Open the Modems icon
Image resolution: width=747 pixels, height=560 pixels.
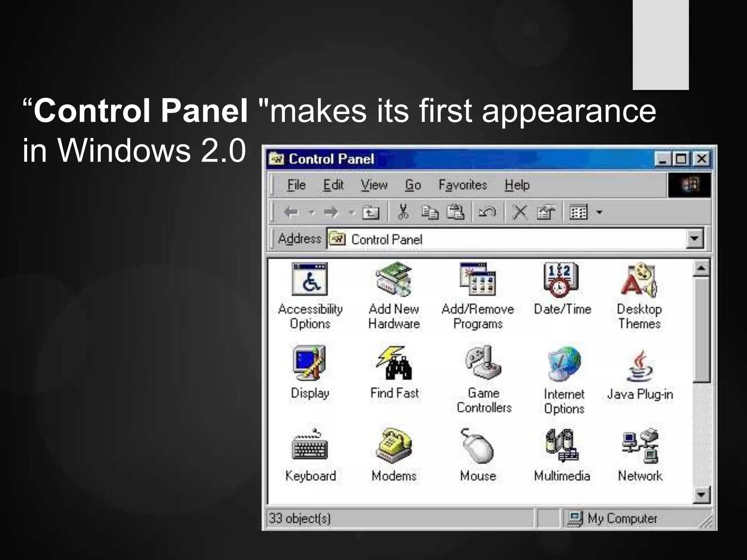(394, 446)
